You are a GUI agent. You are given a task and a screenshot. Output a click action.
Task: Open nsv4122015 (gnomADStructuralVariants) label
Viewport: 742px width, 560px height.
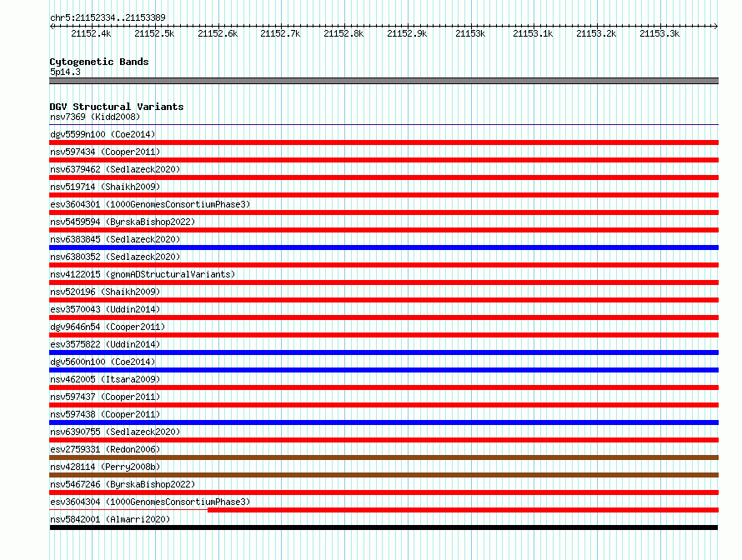coord(143,274)
